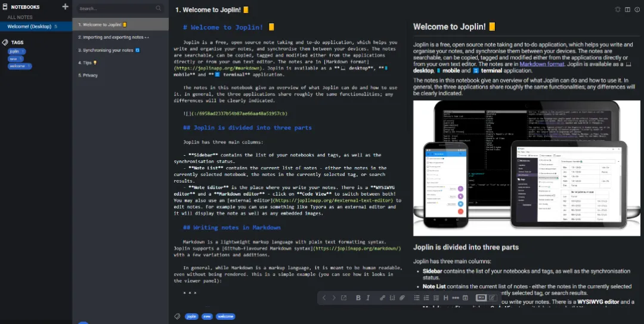Go forward with the toolbar forward arrow

[x=334, y=298]
